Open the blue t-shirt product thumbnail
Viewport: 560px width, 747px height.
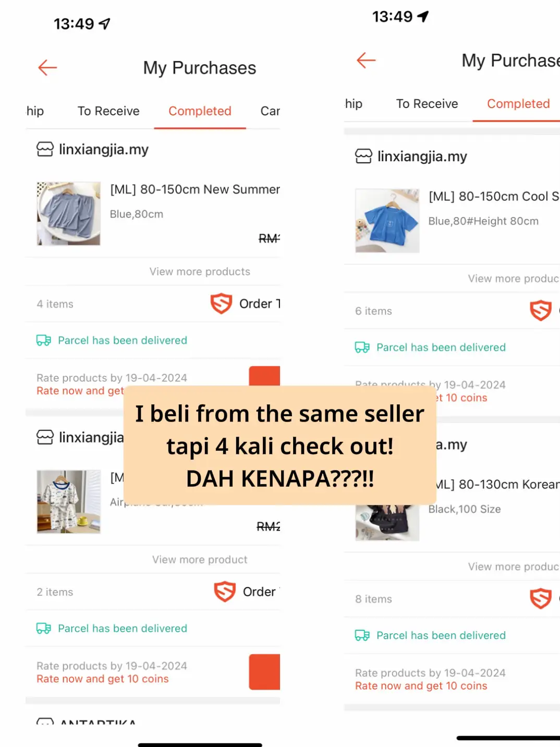(x=387, y=221)
